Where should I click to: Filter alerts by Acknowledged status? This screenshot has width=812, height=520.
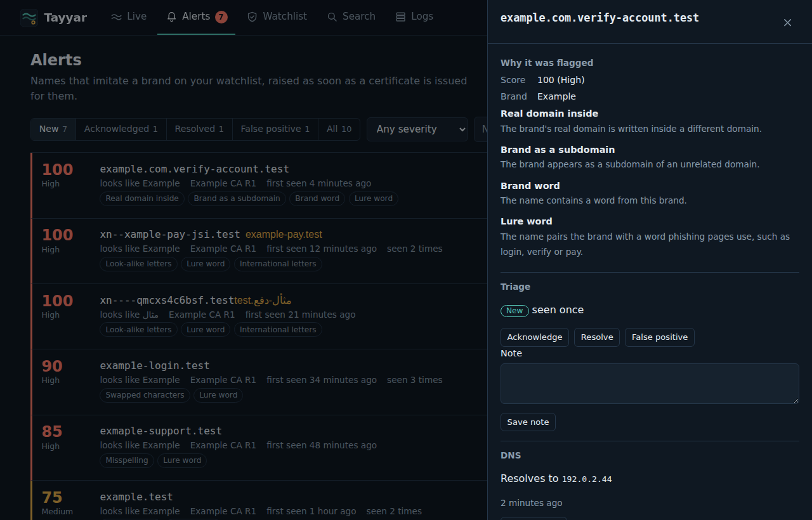(121, 129)
